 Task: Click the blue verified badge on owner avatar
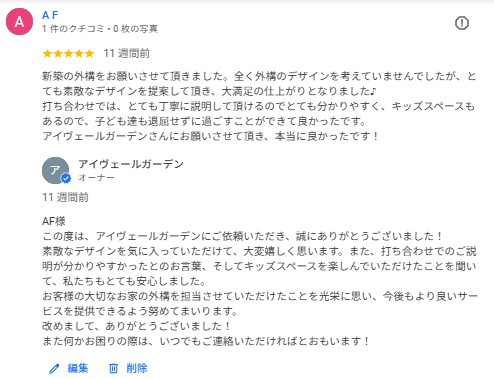[x=66, y=178]
